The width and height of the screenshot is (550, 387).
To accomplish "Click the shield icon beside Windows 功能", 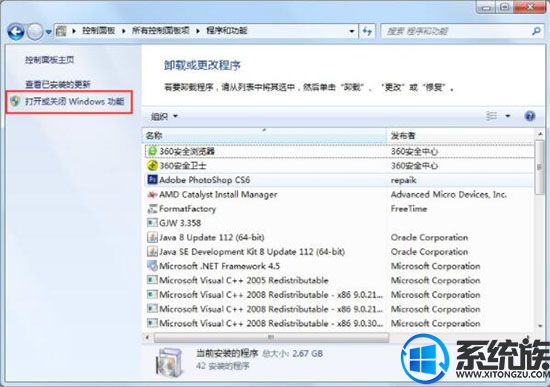I will [15, 101].
